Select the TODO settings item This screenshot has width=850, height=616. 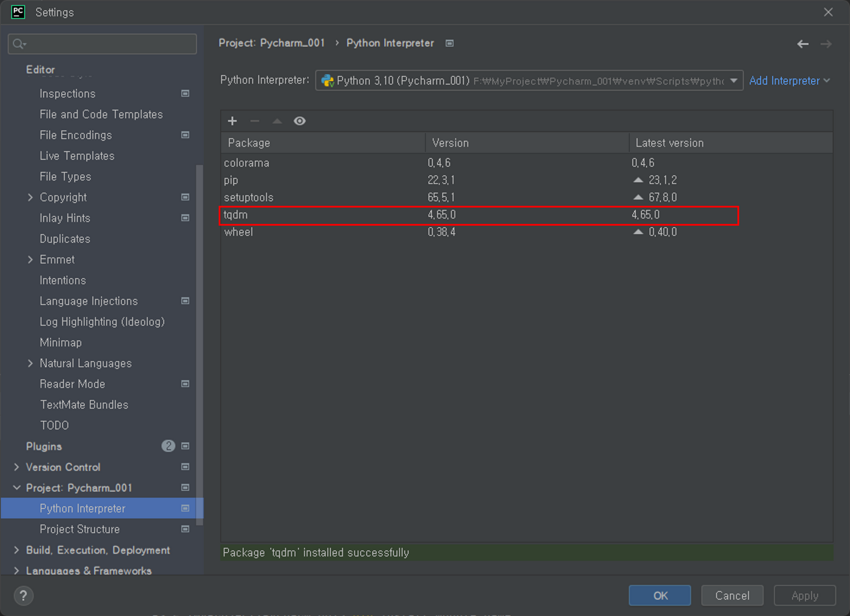point(54,426)
